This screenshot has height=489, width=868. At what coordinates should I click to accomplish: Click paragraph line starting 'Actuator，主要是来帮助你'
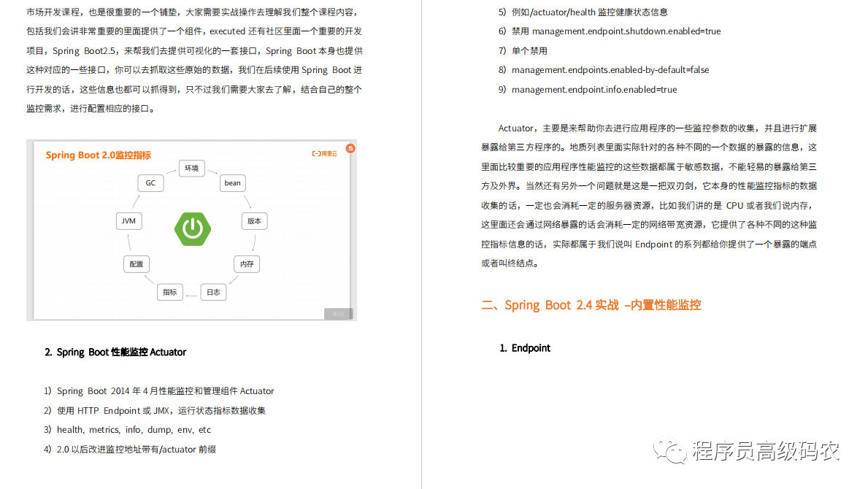pos(658,128)
